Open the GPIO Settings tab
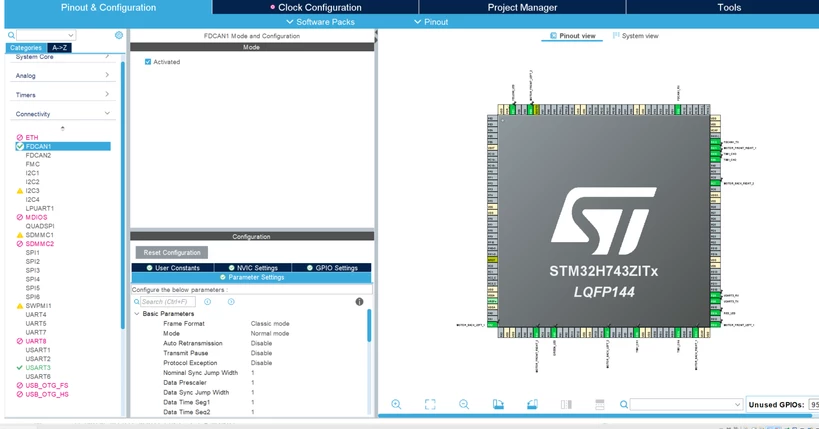The height and width of the screenshot is (429, 819). [x=332, y=268]
